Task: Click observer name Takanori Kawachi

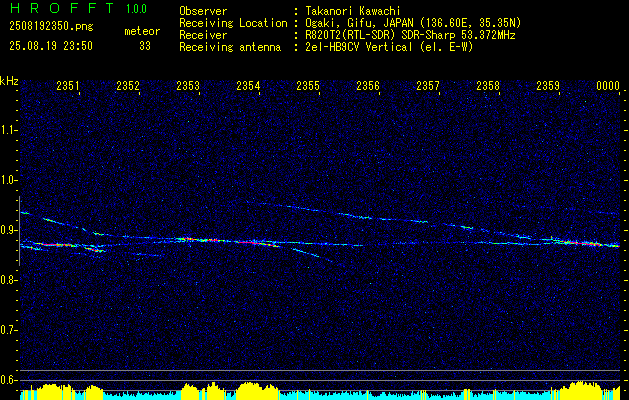Action: coord(353,11)
